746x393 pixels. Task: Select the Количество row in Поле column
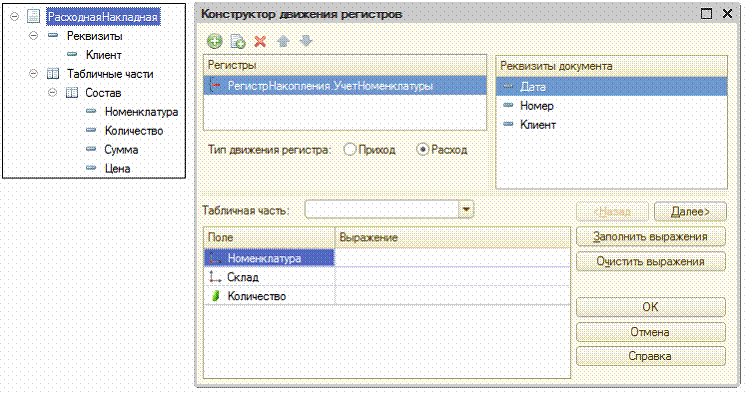click(x=269, y=296)
